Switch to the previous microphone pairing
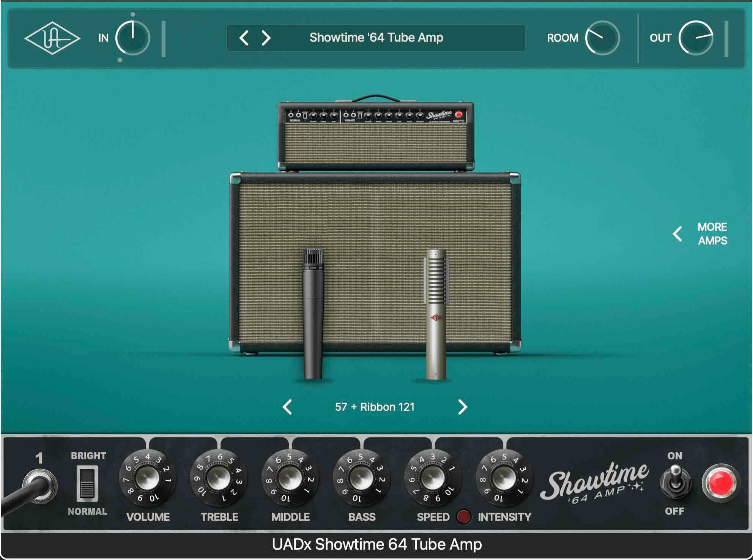 pyautogui.click(x=287, y=407)
